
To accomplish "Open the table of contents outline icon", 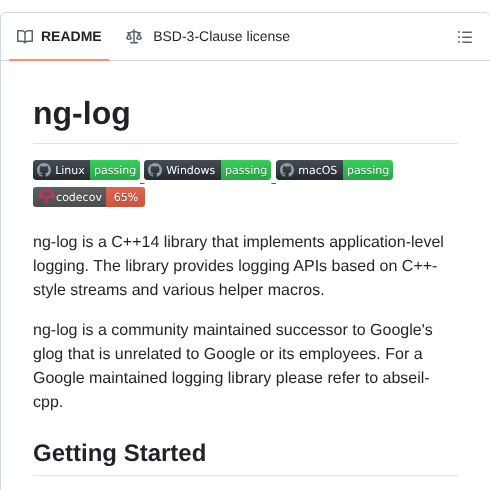I will [465, 37].
